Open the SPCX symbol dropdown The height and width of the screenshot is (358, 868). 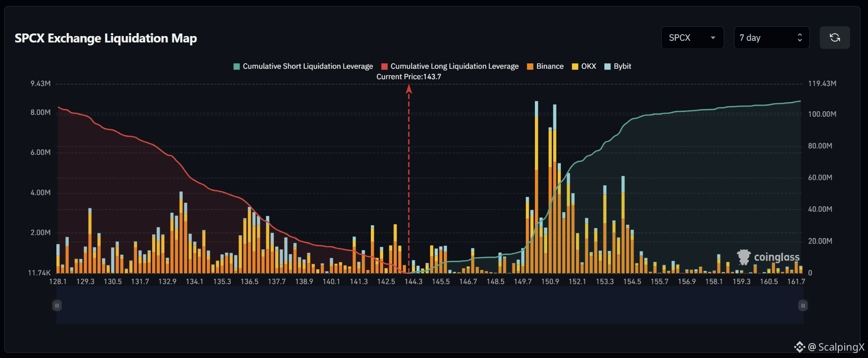click(692, 38)
